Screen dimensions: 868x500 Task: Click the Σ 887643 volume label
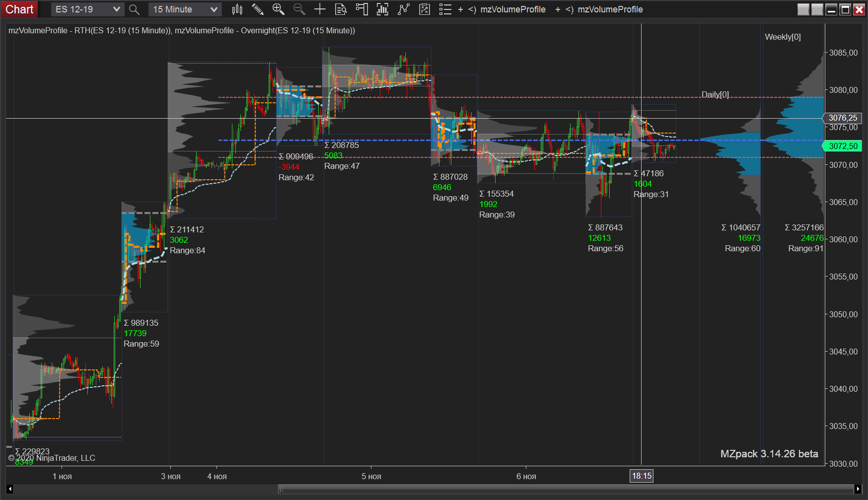coord(605,227)
